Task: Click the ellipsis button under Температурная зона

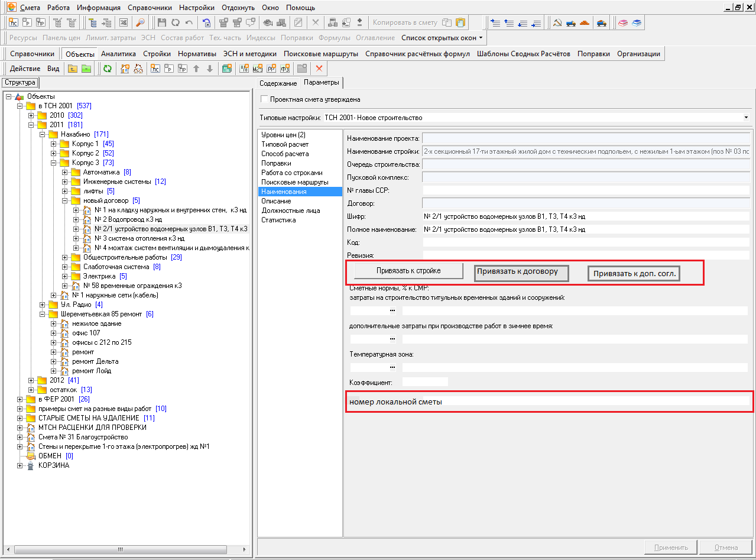Action: click(392, 367)
